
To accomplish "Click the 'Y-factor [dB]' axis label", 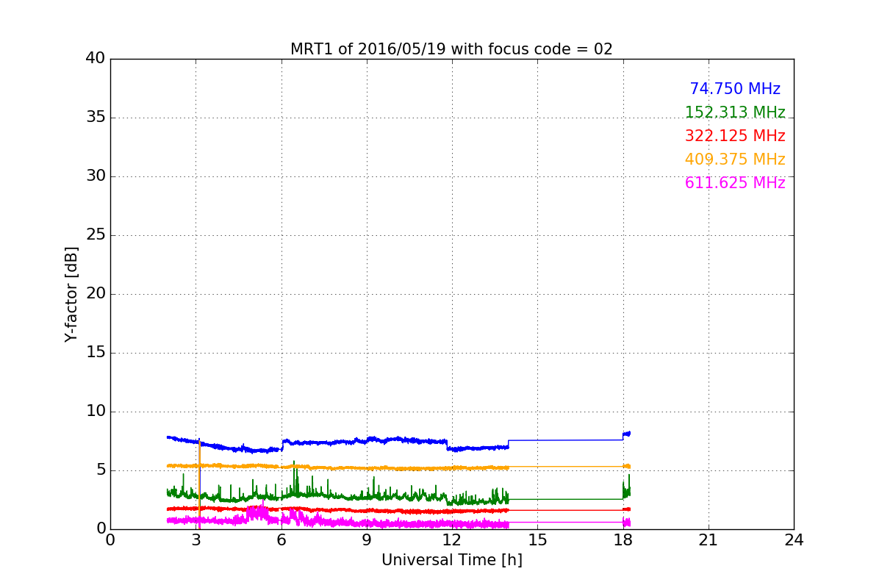I will [x=71, y=294].
